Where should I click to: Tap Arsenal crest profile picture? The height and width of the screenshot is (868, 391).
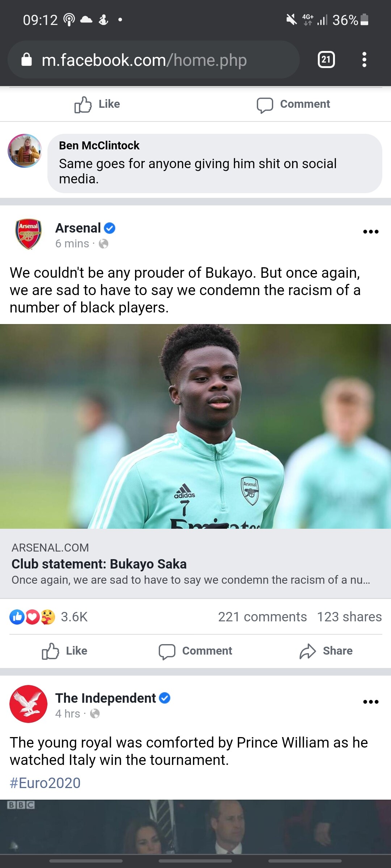pyautogui.click(x=29, y=234)
